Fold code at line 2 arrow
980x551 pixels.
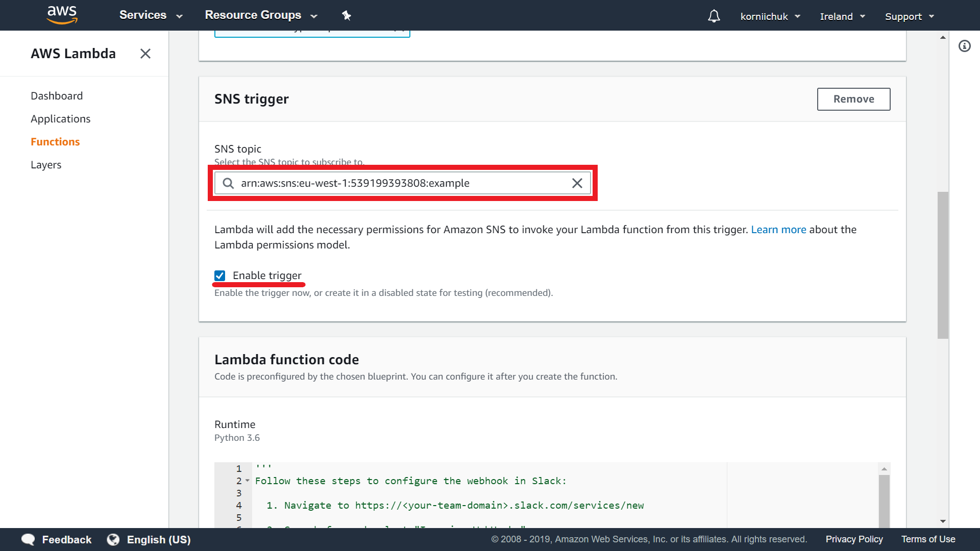point(248,481)
